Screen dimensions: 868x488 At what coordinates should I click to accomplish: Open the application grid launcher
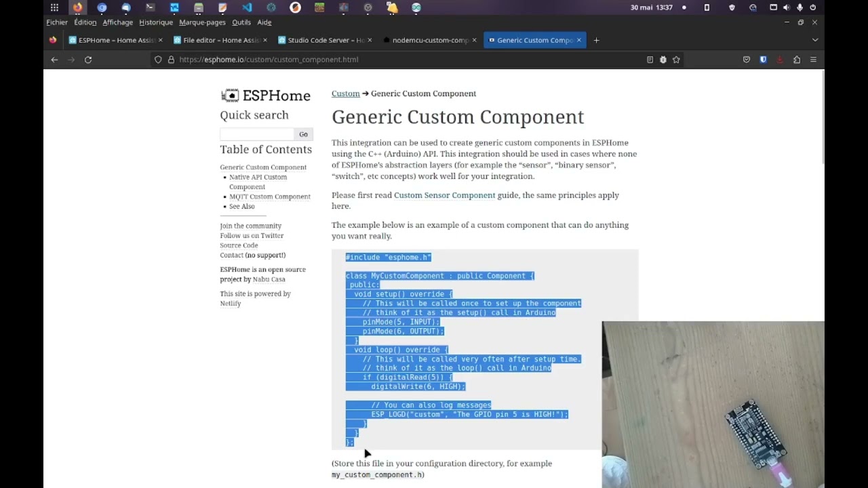pyautogui.click(x=54, y=7)
